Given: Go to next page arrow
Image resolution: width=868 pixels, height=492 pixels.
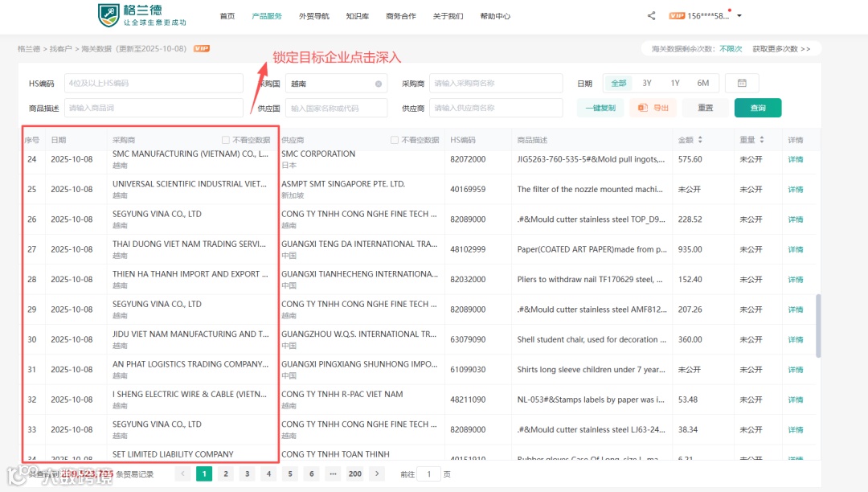Looking at the screenshot, I should [377, 474].
